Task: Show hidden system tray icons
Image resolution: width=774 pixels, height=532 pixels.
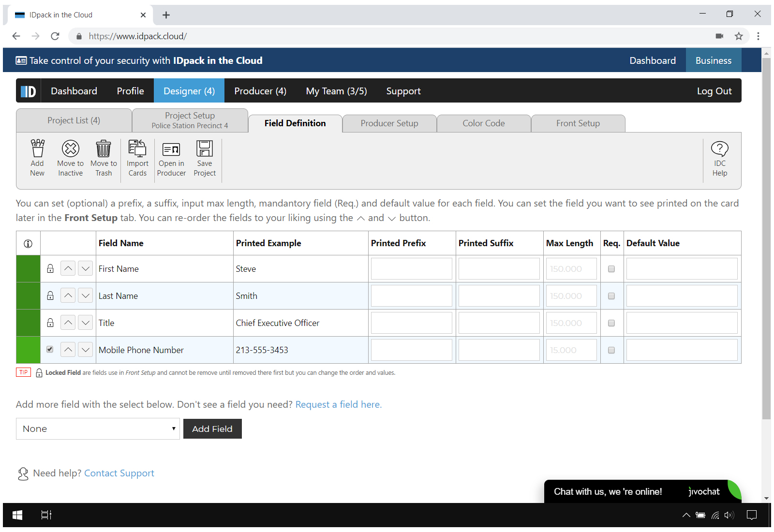Action: [x=686, y=515]
